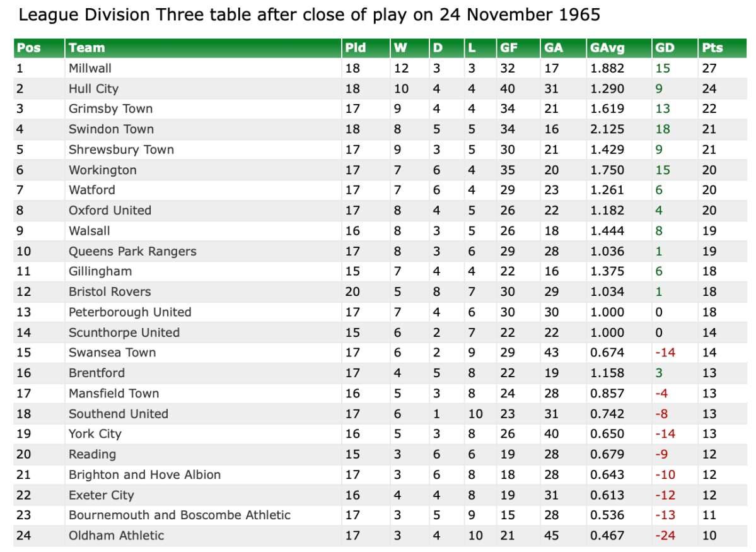Image resolution: width=756 pixels, height=552 pixels.
Task: Click Oldham Athletic's -24 goal difference
Action: pyautogui.click(x=665, y=536)
